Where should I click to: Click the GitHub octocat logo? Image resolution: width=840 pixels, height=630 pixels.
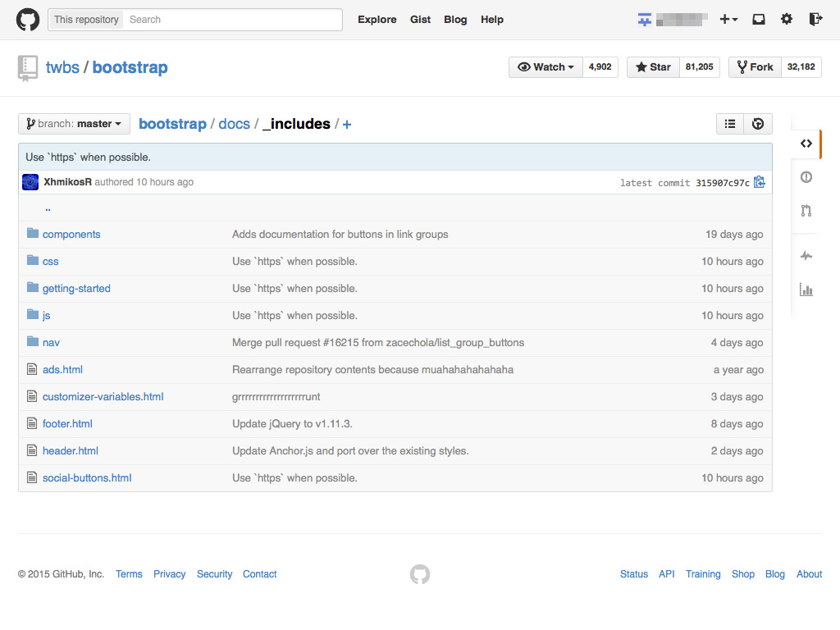pos(27,19)
